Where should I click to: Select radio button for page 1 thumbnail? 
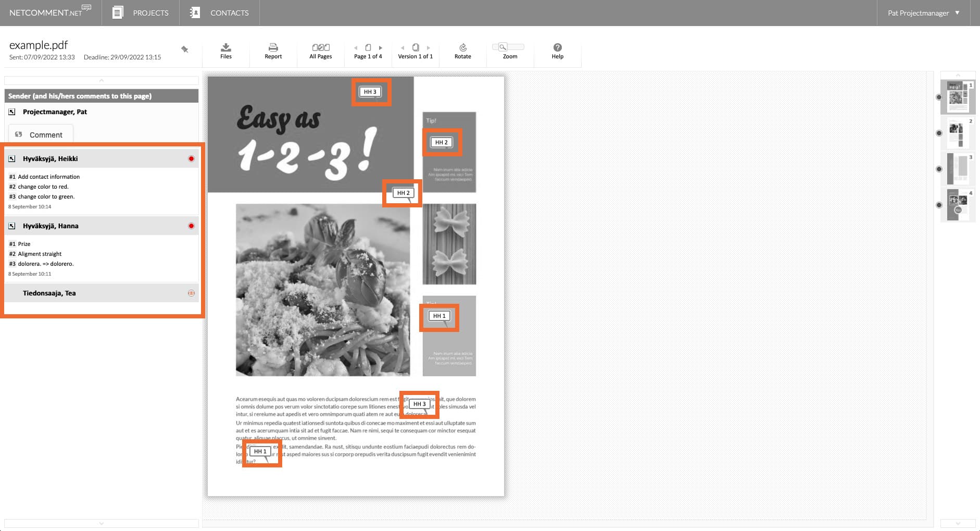939,97
